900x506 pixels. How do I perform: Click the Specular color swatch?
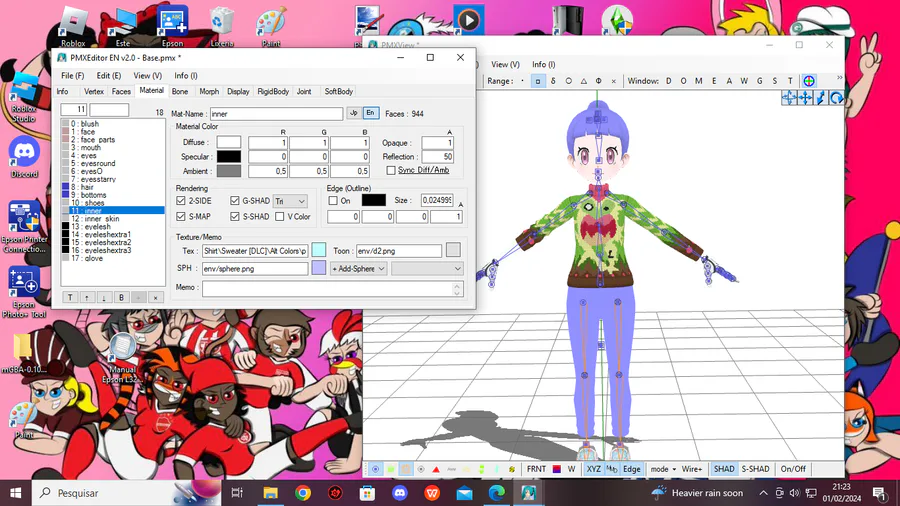point(228,157)
